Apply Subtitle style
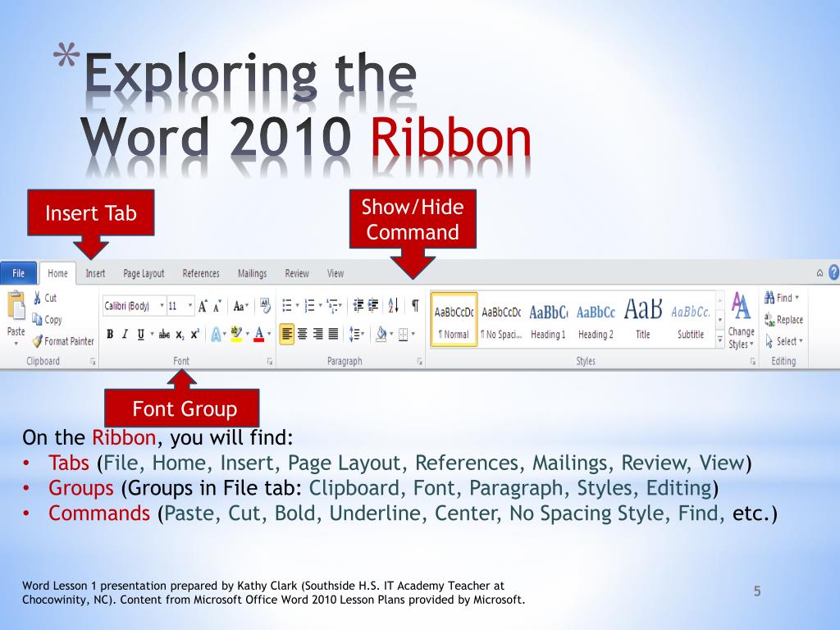The image size is (840, 630). [691, 320]
